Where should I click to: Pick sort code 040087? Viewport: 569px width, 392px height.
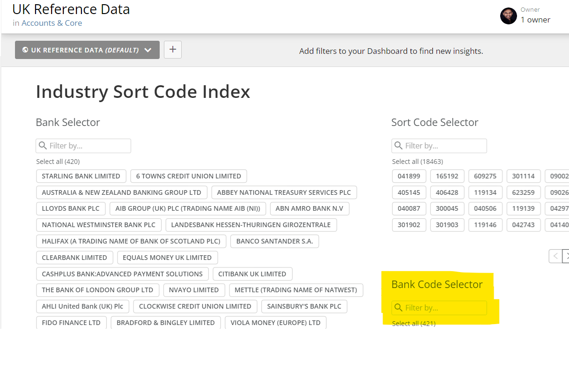[409, 208]
